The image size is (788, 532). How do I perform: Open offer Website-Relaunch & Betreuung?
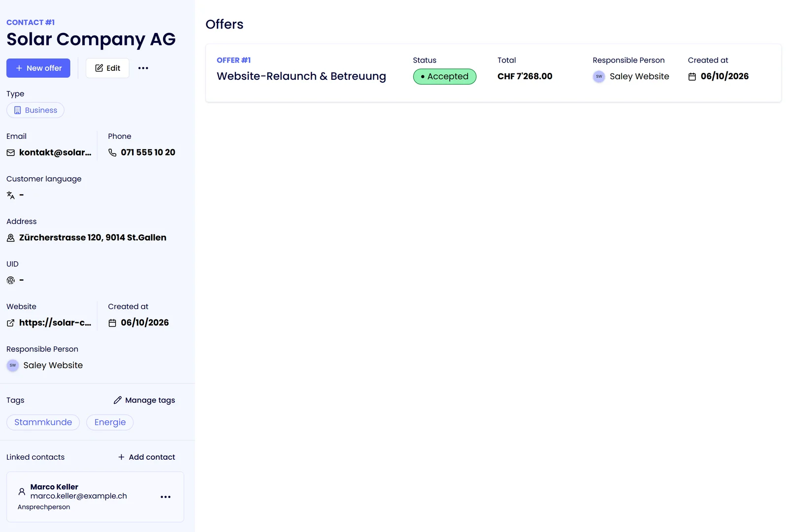tap(301, 76)
